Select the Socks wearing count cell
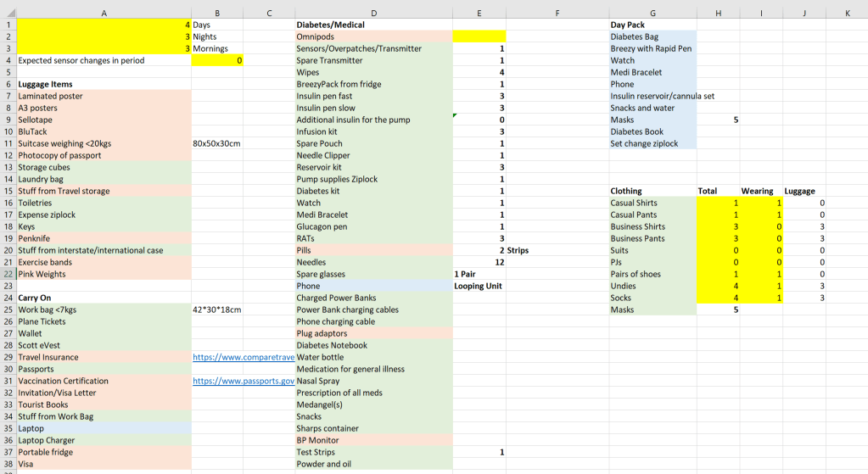Image resolution: width=868 pixels, height=474 pixels. coord(760,298)
